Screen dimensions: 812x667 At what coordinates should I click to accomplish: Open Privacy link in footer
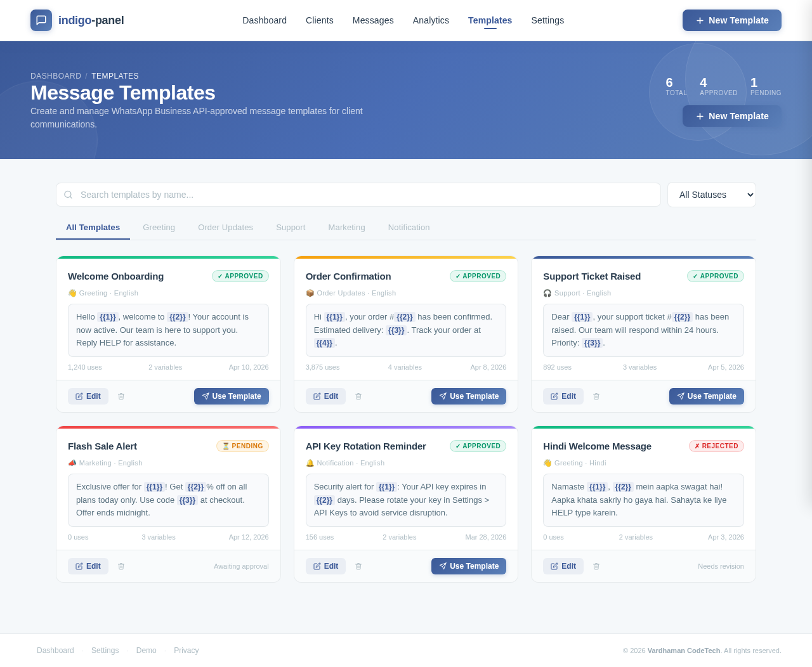[x=187, y=651]
